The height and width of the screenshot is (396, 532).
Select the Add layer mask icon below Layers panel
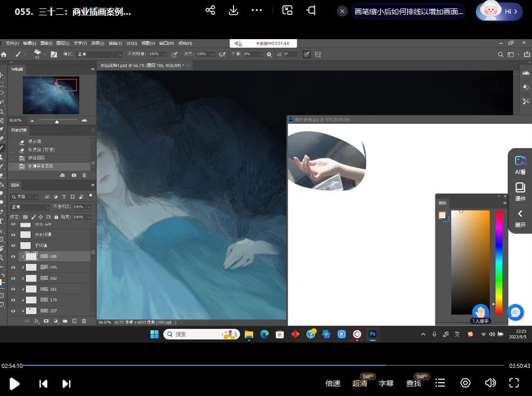click(x=46, y=321)
